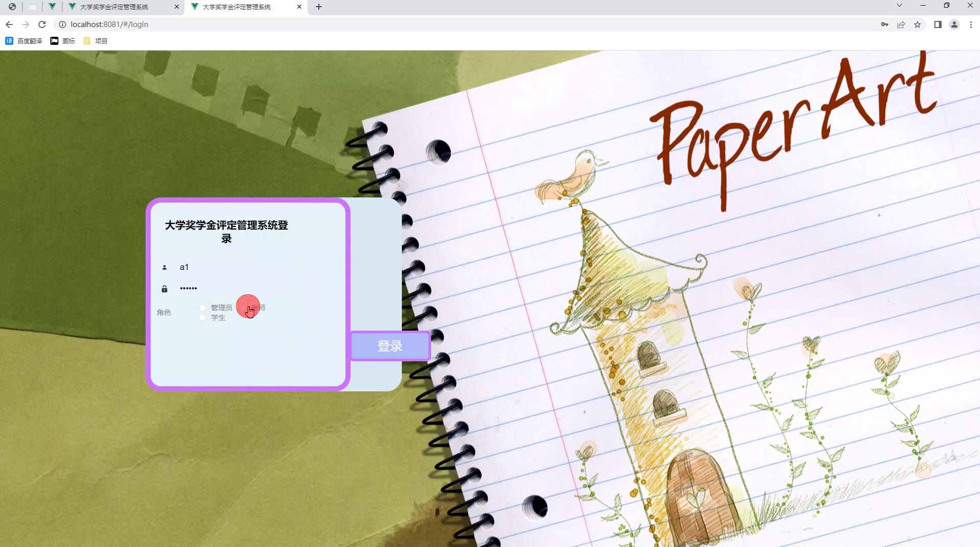Image resolution: width=980 pixels, height=547 pixels.
Task: Select the active 大学奖学金评定管理系统 tab
Action: point(246,7)
